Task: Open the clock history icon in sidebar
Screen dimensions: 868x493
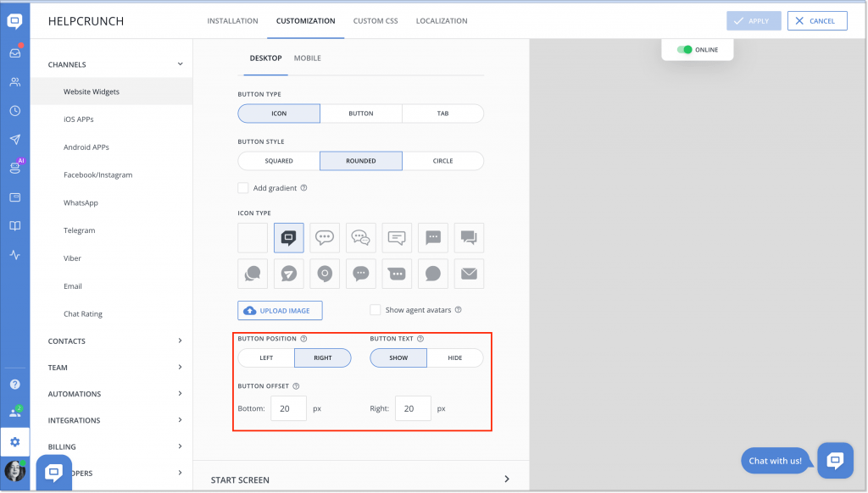Action: click(x=15, y=111)
